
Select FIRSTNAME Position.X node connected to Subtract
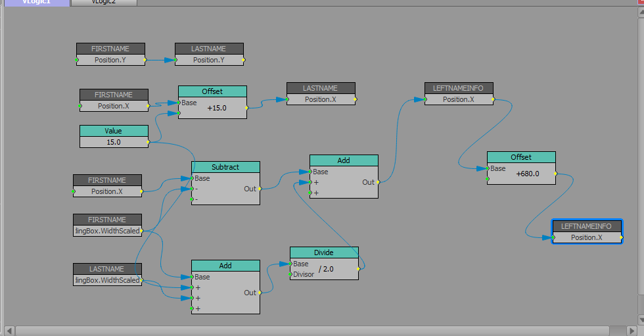pos(107,185)
